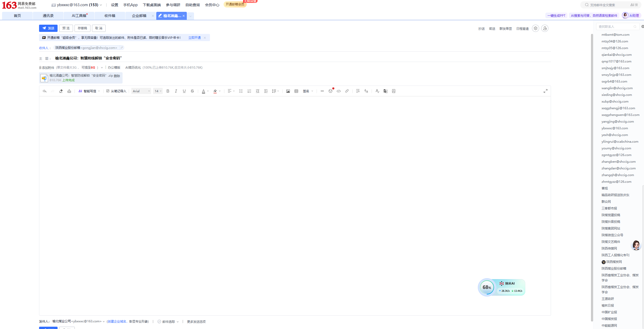
Task: Open the font size 14 dropdown
Action: (158, 91)
